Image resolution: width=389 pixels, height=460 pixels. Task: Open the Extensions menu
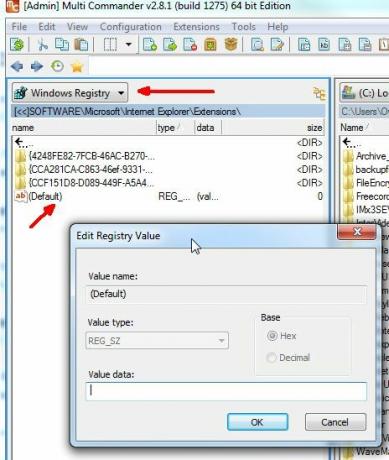[196, 27]
